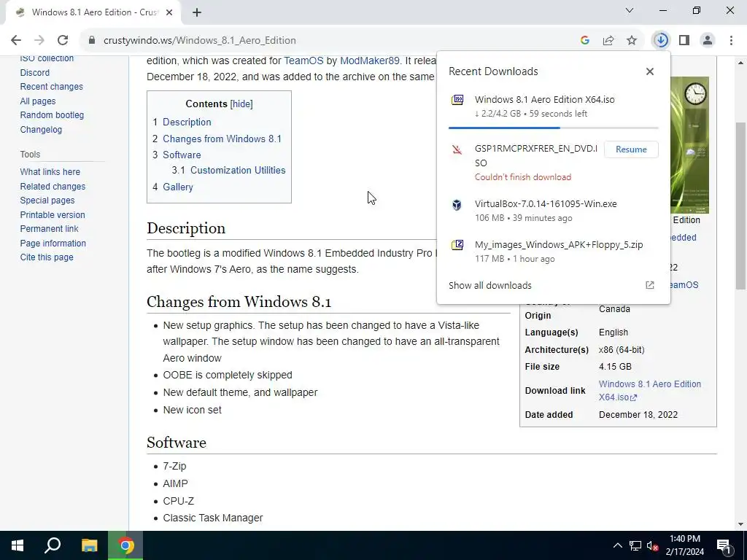Image resolution: width=747 pixels, height=560 pixels.
Task: Go to a Random bootleg
Action: pos(52,114)
